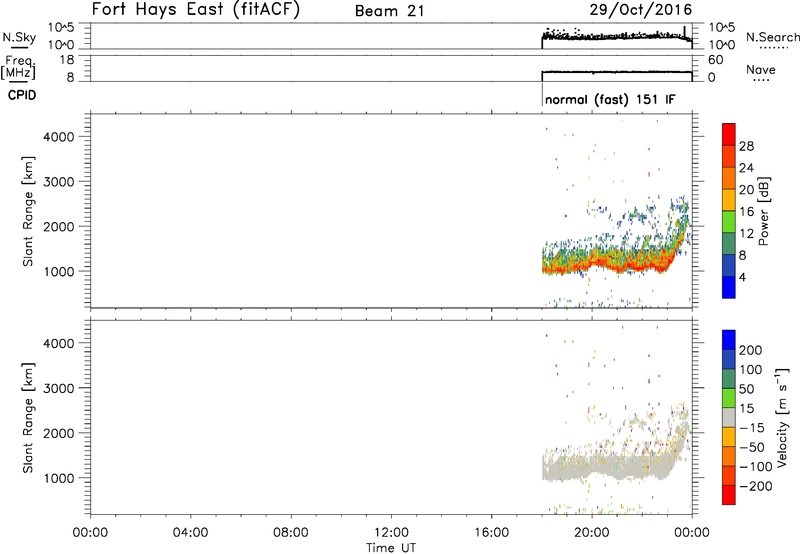Click the "60" Nave axis tick label
Viewport: 800px width, 554px height.
coord(715,60)
